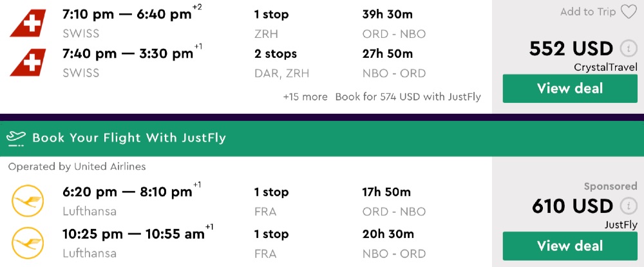Open the Book Your Flight With JustFly banner
The height and width of the screenshot is (267, 644).
(x=129, y=138)
